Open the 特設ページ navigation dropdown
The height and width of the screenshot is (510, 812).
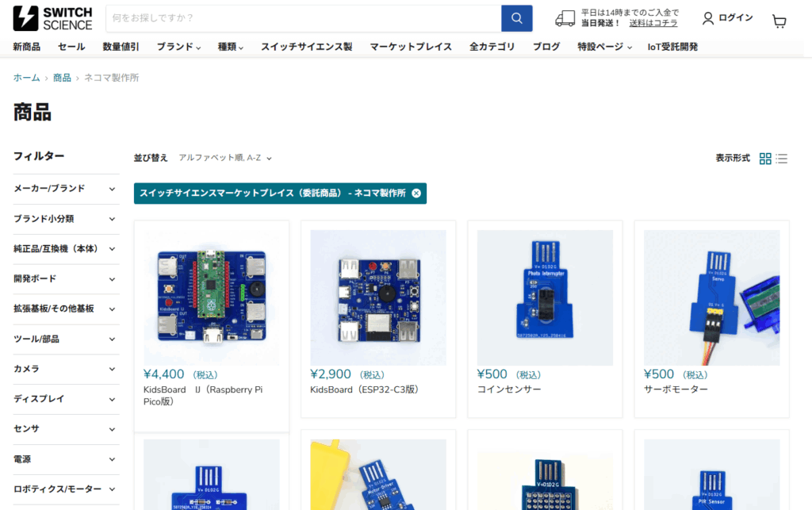click(604, 47)
